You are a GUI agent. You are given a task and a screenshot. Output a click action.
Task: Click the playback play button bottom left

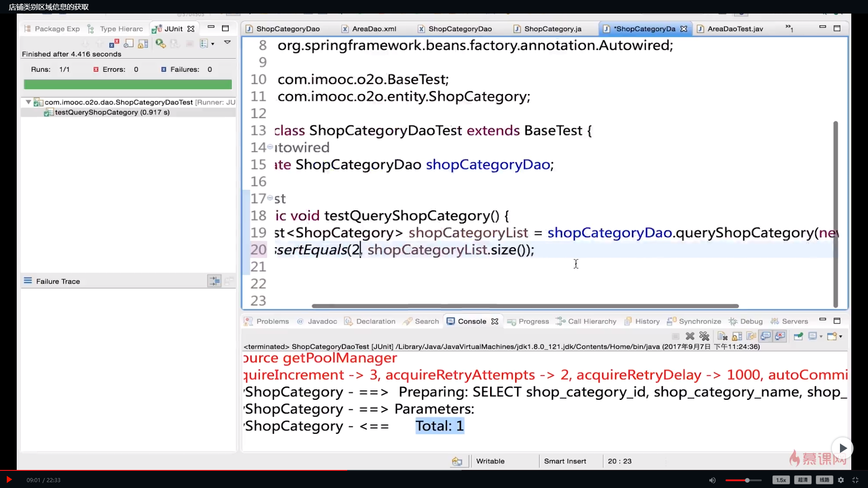click(9, 480)
